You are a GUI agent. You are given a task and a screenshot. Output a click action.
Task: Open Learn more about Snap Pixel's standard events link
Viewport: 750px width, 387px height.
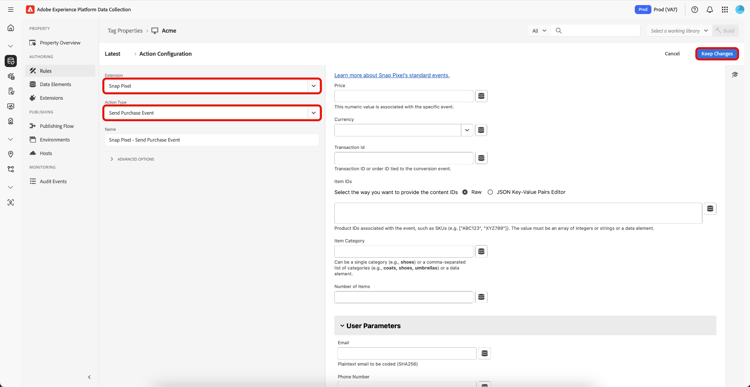tap(392, 75)
